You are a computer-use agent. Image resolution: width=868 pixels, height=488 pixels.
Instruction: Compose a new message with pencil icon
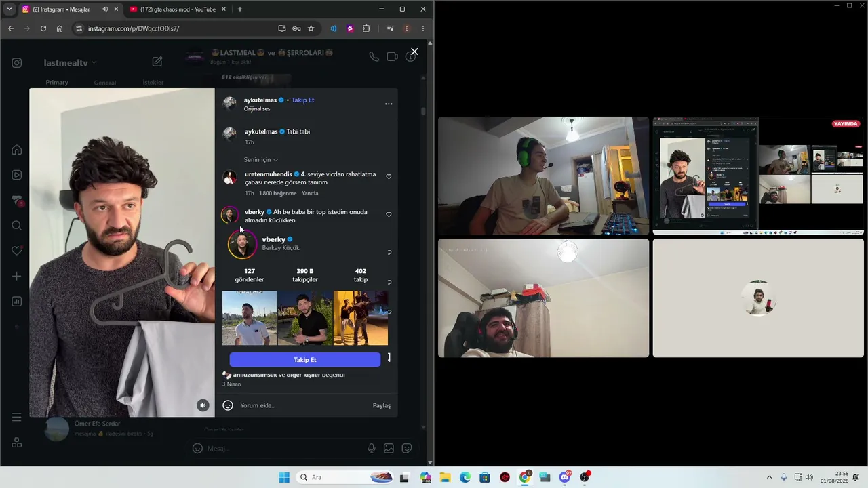[157, 62]
